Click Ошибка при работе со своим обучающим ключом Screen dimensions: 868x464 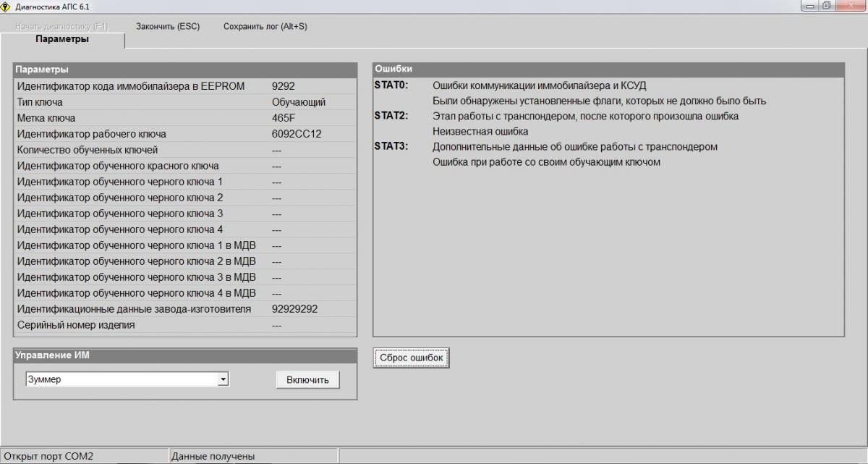point(546,161)
